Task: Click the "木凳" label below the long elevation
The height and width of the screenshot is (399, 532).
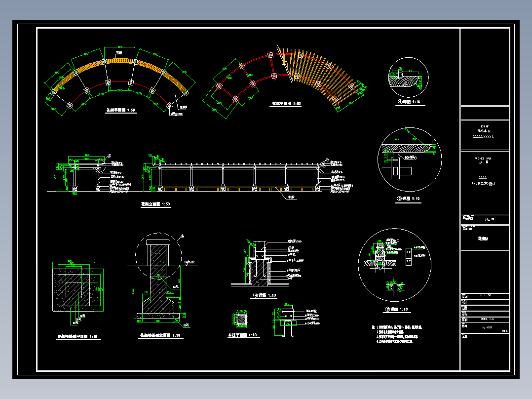Action: coord(291,197)
